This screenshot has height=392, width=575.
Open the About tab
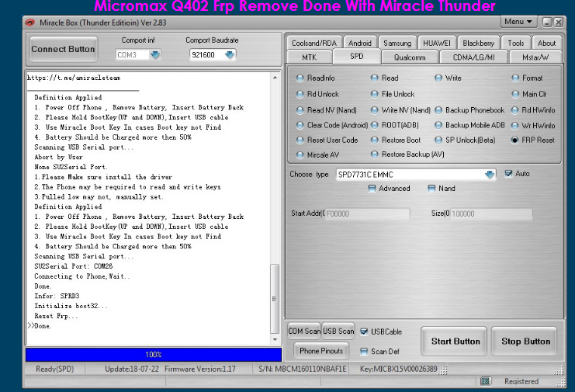pyautogui.click(x=546, y=43)
